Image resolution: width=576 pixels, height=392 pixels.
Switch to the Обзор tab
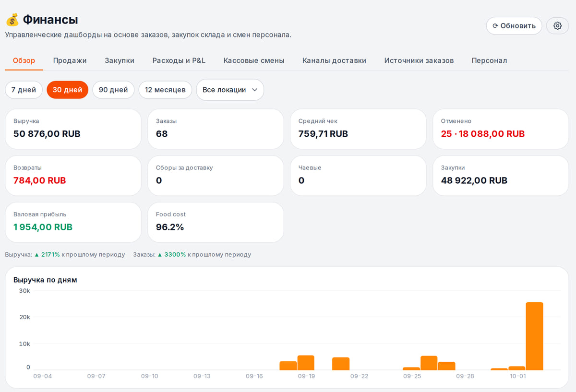click(x=24, y=60)
